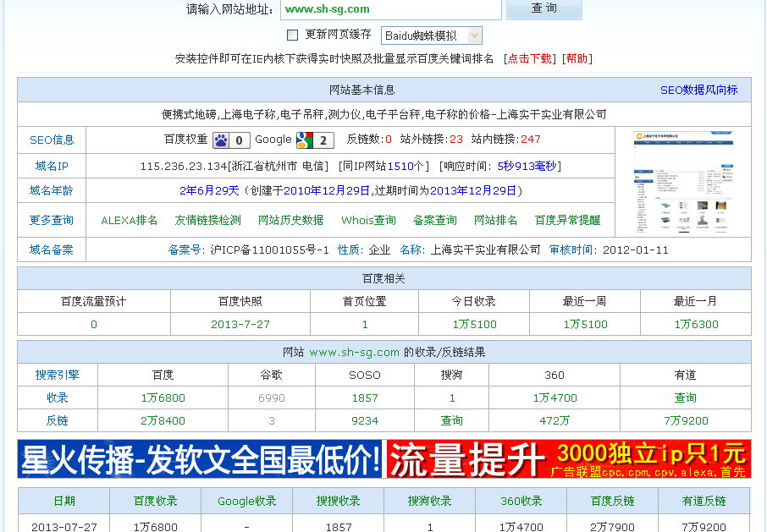Screen dimensions: 767x532
Task: Click the 百度反链 column header
Action: pos(612,501)
